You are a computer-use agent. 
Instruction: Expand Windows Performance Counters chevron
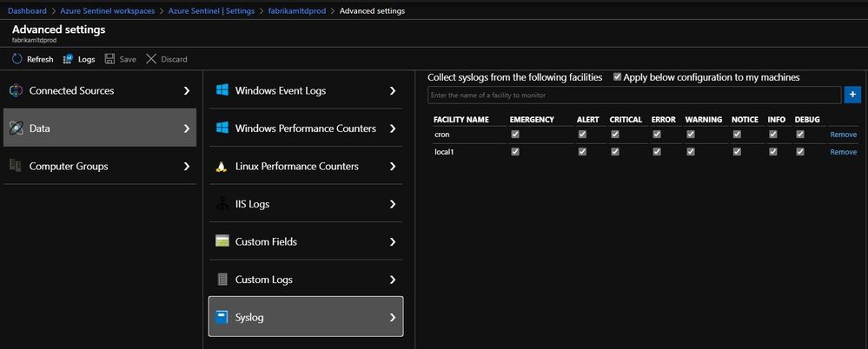pyautogui.click(x=393, y=128)
